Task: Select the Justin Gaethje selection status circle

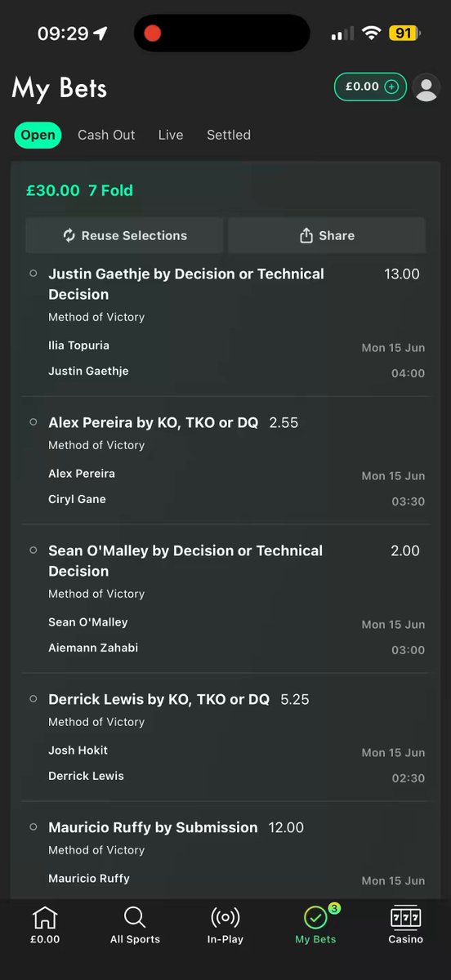Action: click(33, 274)
